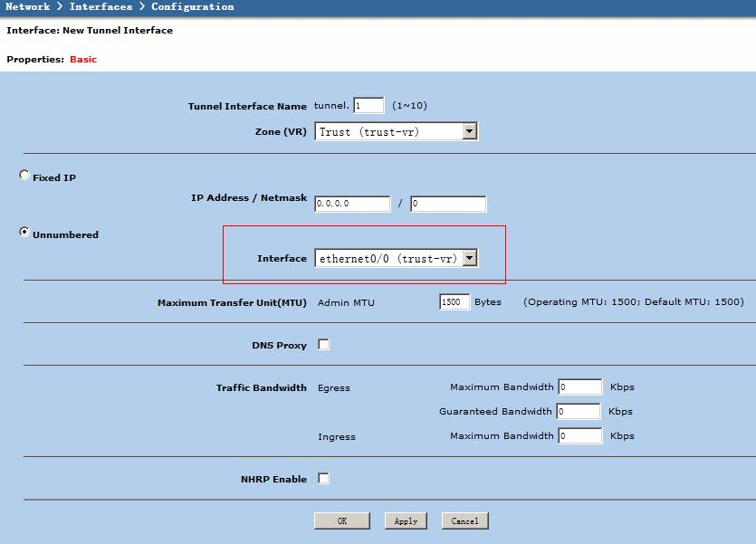Expand the Interface ethernet0/0 dropdown

tap(396, 259)
